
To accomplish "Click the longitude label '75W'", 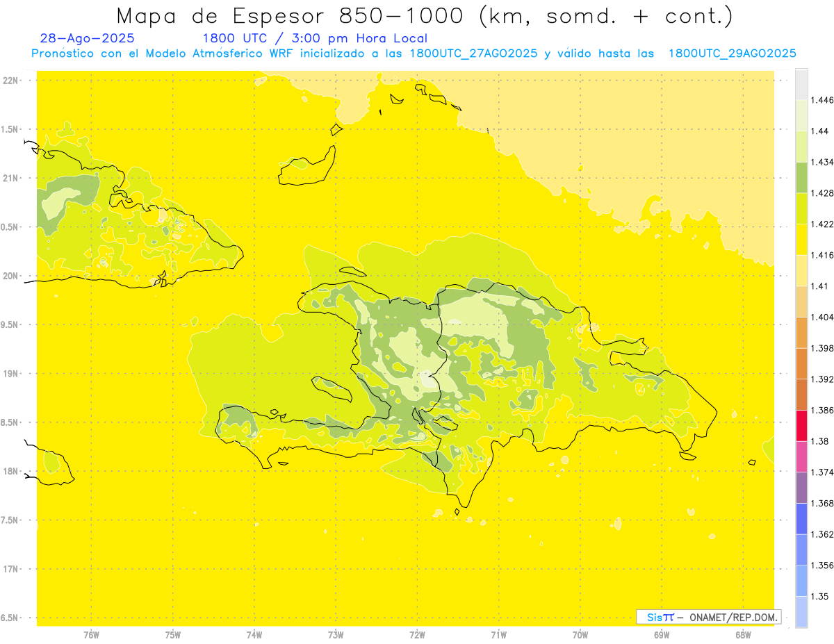I will (173, 634).
